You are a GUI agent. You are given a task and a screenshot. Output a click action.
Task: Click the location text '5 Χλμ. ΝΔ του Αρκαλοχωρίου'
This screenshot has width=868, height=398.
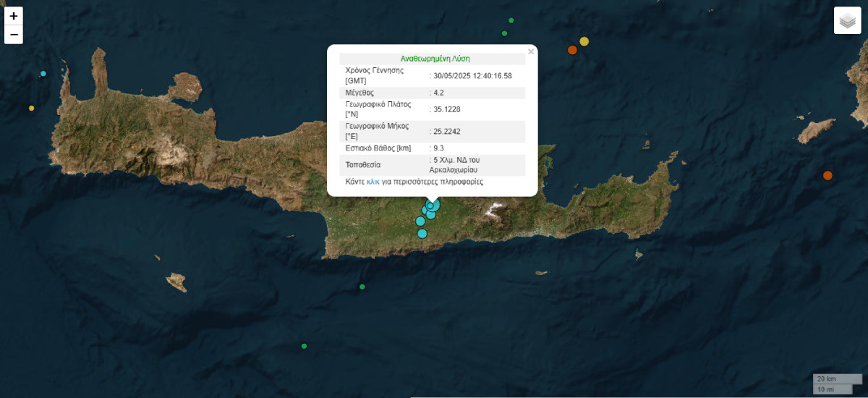pyautogui.click(x=456, y=164)
